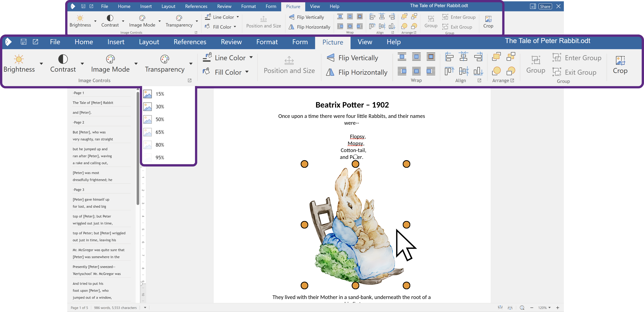Toggle the middle bottom-row Wrap option in enlarged ribbon

416,71
